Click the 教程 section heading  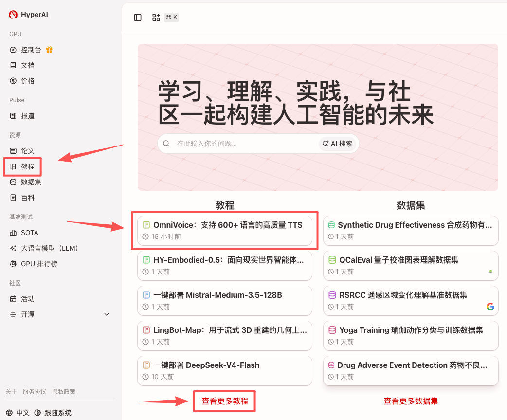225,205
